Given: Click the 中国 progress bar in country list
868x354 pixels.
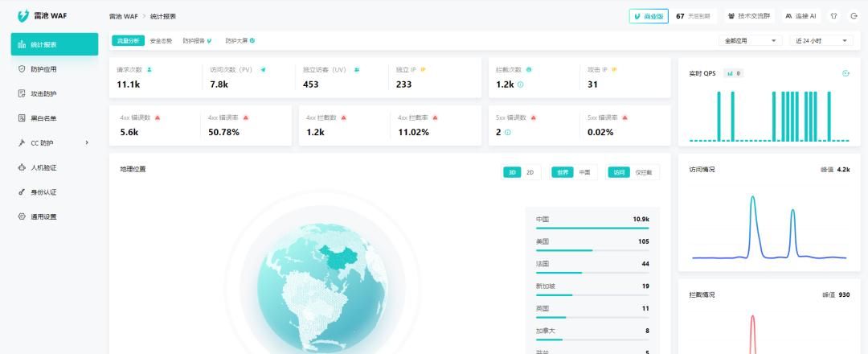Looking at the screenshot, I should pos(592,228).
